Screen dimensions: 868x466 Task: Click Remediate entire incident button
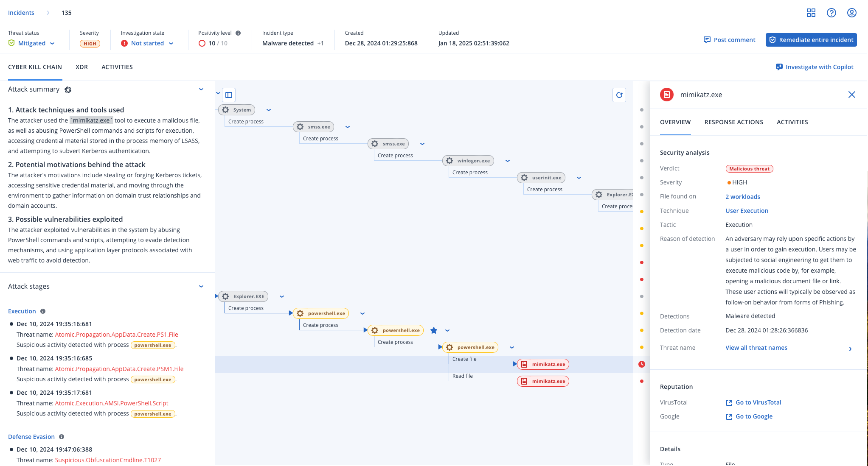click(811, 40)
